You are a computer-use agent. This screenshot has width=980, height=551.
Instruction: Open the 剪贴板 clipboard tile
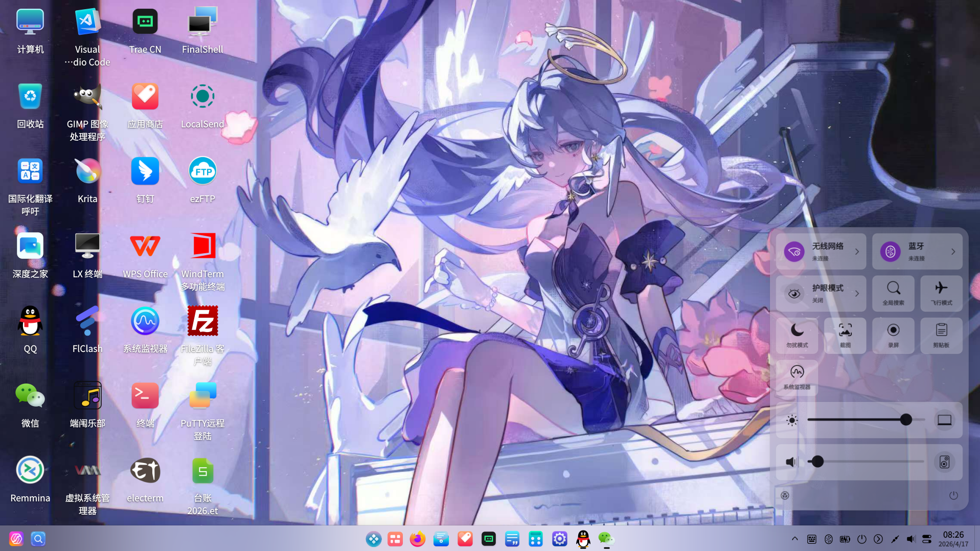point(941,336)
